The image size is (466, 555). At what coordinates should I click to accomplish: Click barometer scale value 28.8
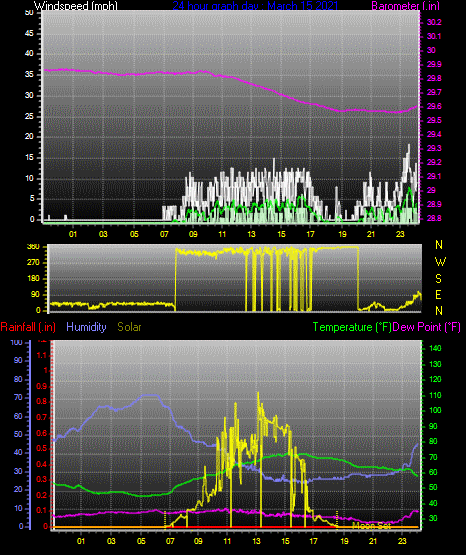pos(434,219)
